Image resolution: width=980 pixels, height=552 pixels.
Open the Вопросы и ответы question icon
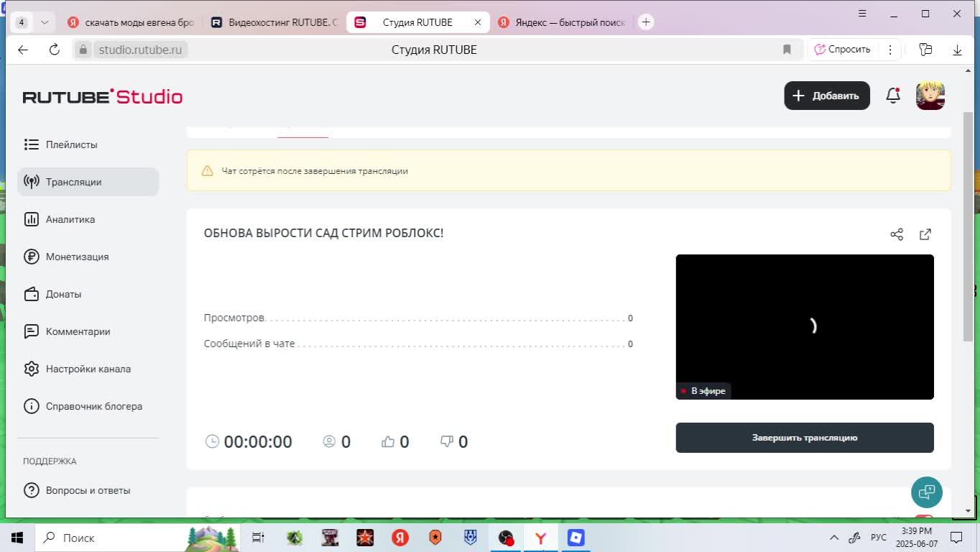[31, 490]
